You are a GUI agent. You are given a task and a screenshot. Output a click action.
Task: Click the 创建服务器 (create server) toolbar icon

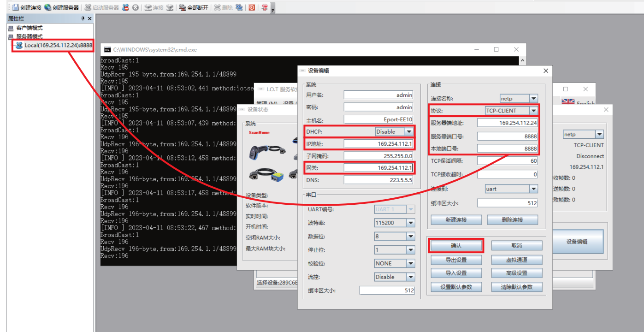tap(47, 7)
